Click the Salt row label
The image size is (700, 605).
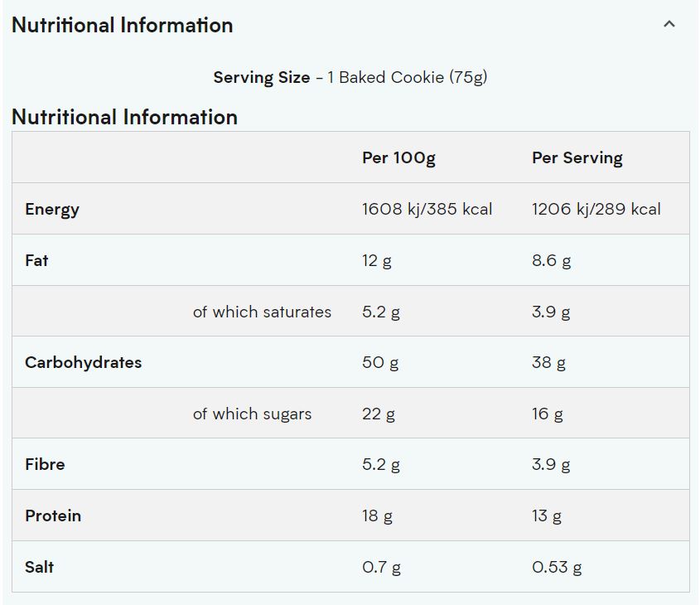click(x=39, y=567)
